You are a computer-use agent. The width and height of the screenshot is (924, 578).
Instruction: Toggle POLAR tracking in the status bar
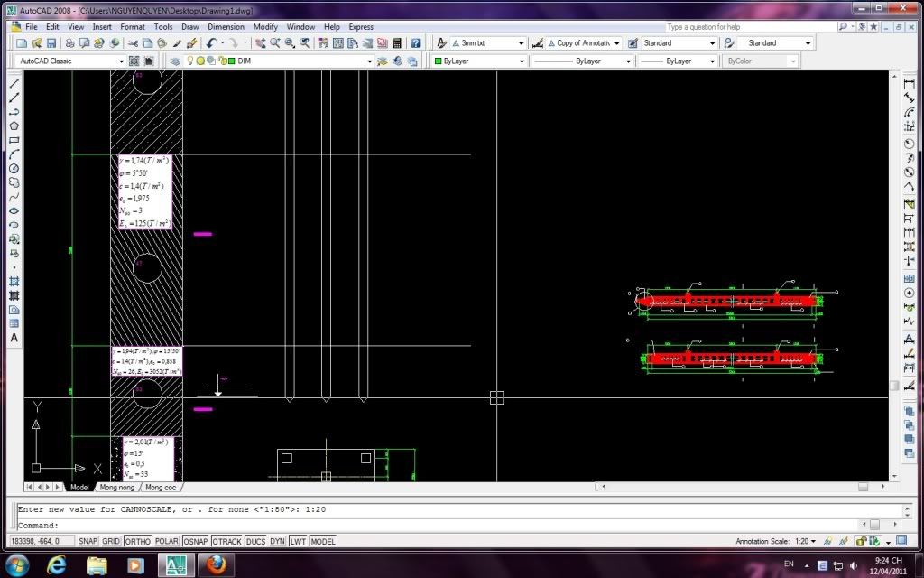(x=167, y=542)
